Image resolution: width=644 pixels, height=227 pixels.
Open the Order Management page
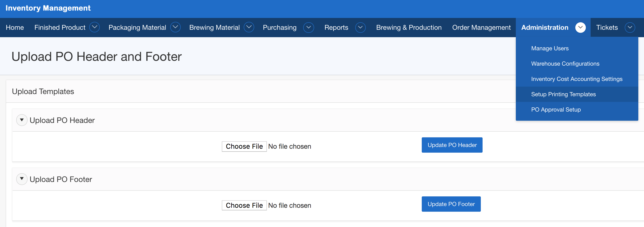coord(481,28)
